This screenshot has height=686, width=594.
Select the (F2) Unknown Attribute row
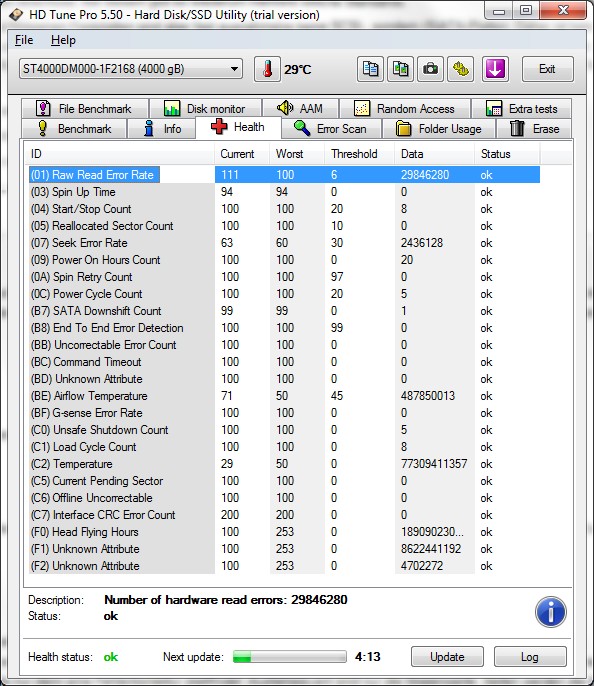tap(284, 566)
